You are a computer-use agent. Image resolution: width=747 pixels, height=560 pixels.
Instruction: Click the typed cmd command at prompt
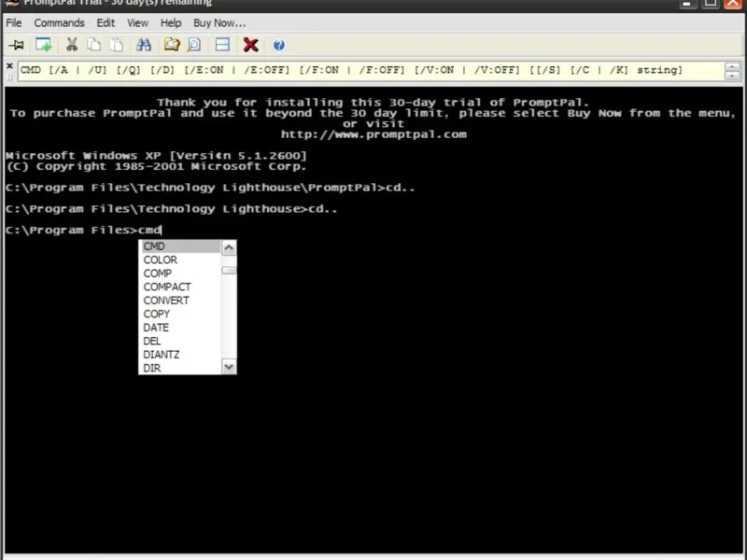(x=149, y=230)
